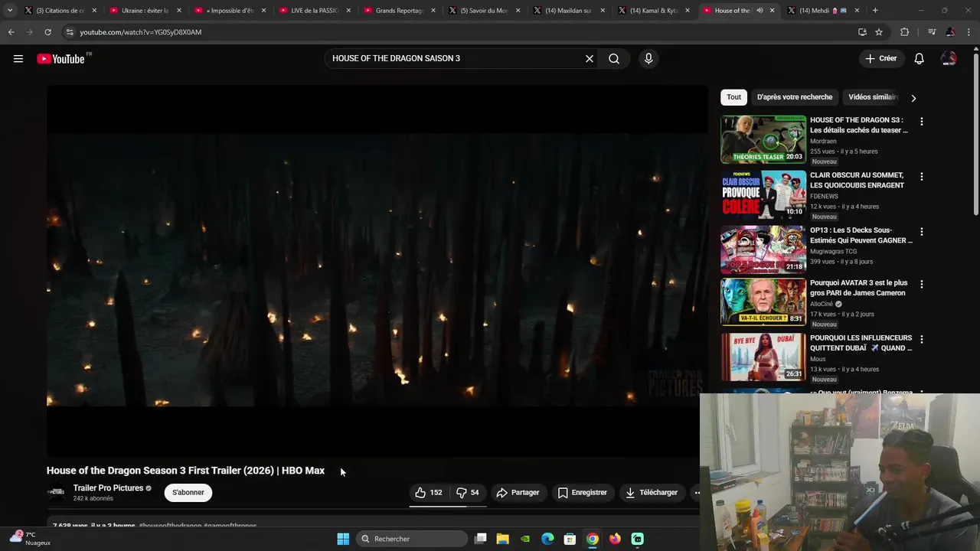This screenshot has height=551, width=980.
Task: Reload the page
Action: click(47, 32)
